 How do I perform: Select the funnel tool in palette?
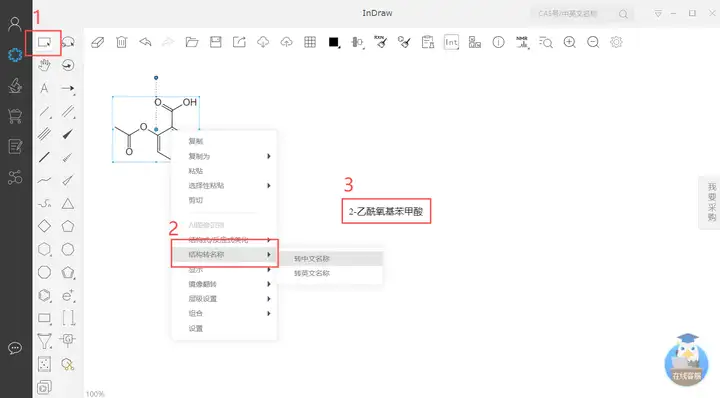click(x=44, y=341)
